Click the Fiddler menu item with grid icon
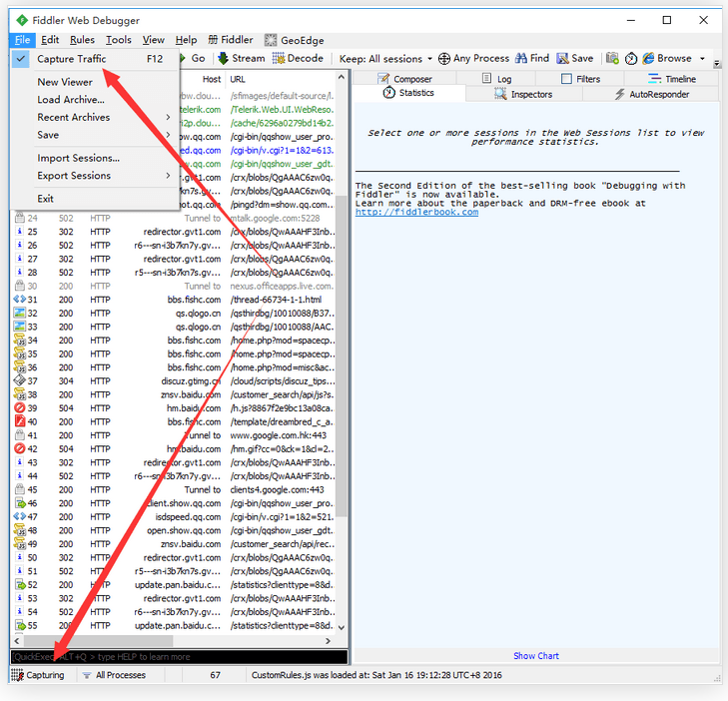Viewport: 728px width, 701px height. tap(231, 40)
